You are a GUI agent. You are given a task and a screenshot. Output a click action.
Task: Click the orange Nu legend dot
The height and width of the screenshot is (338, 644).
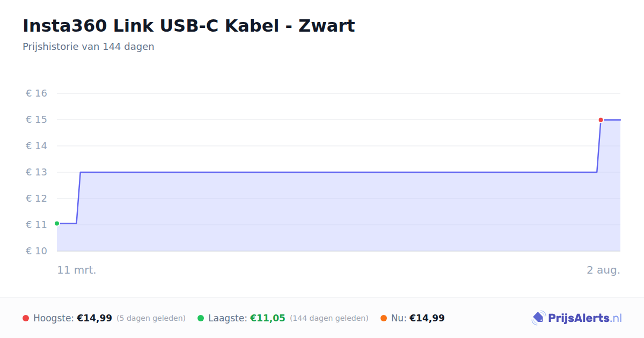384,318
